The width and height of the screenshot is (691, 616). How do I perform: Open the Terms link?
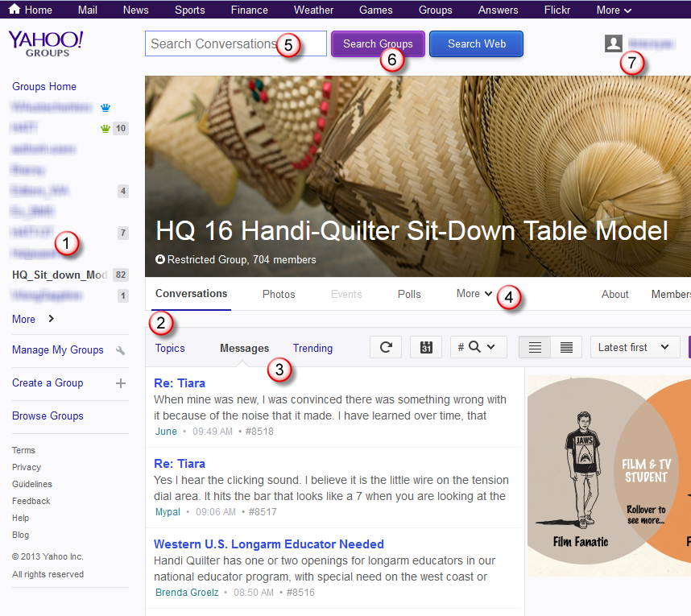point(23,450)
